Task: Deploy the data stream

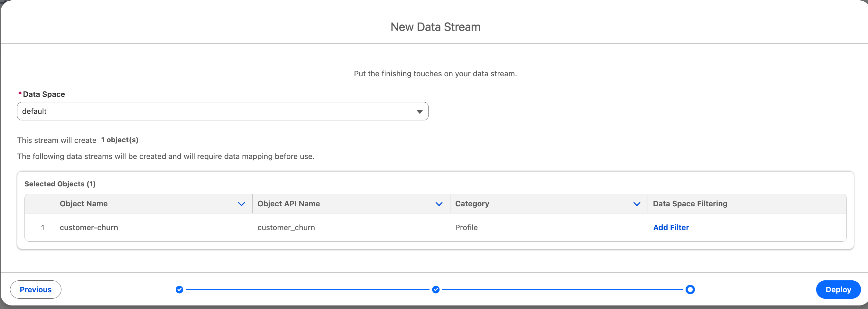Action: tap(838, 289)
